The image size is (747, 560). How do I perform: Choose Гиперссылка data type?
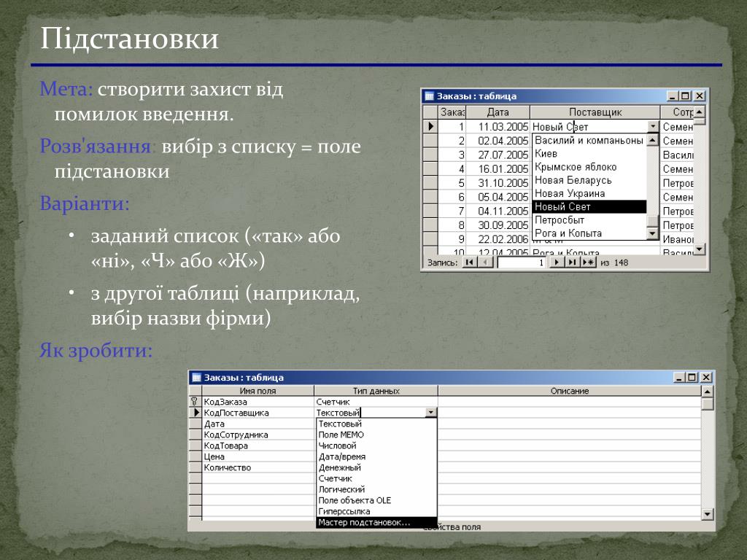[376, 511]
